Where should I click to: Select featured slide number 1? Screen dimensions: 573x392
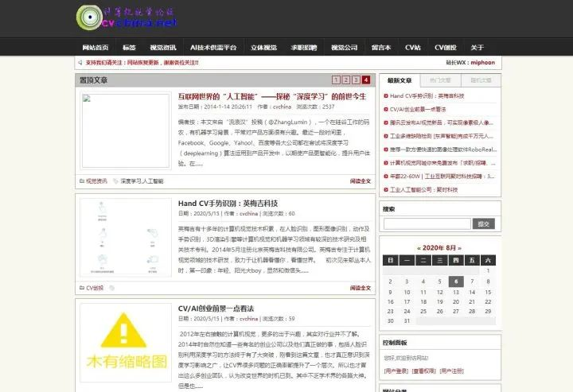coord(336,80)
